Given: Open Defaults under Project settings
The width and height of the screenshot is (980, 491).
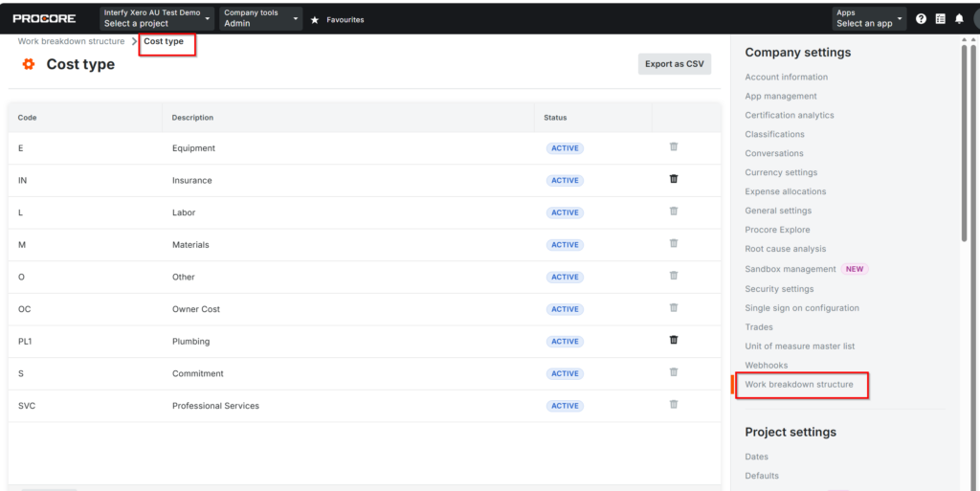Looking at the screenshot, I should coord(762,476).
